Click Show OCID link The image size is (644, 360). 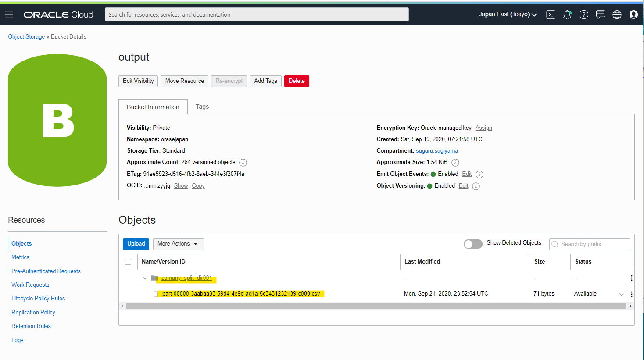(181, 186)
